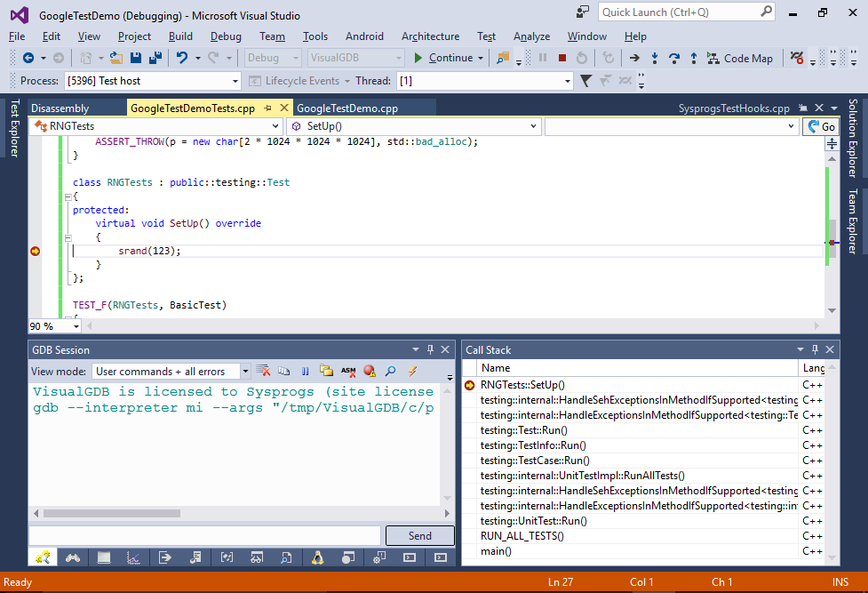This screenshot has width=868, height=593.
Task: Click the Send button in GDB Session
Action: pos(420,536)
